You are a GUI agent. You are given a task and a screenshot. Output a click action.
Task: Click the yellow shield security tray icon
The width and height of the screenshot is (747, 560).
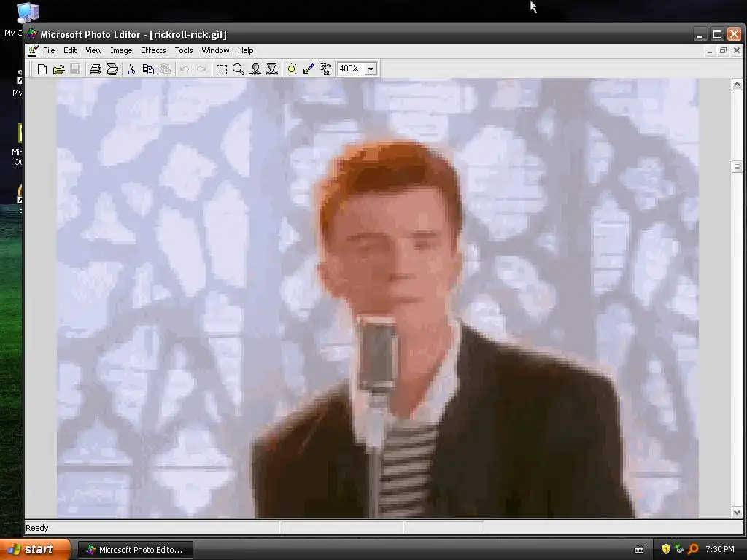coord(665,549)
